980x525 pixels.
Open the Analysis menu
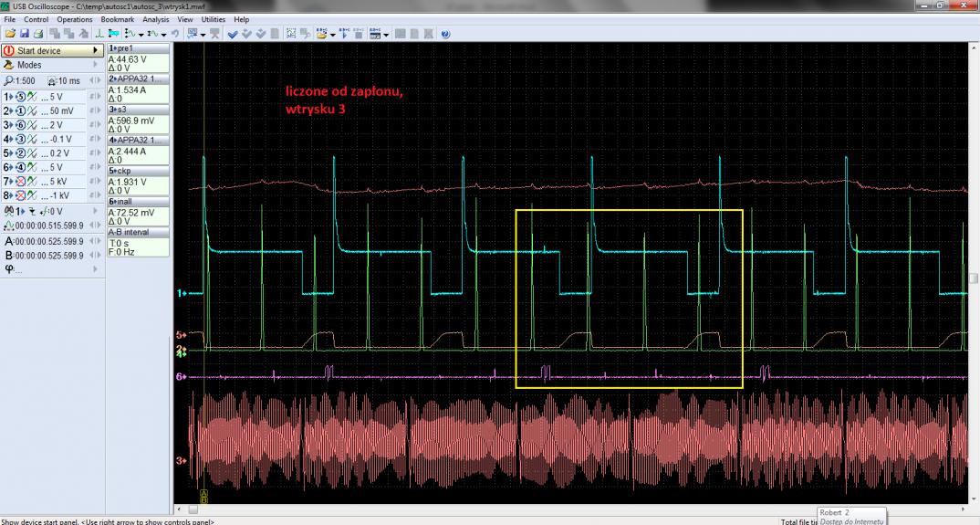click(x=155, y=19)
